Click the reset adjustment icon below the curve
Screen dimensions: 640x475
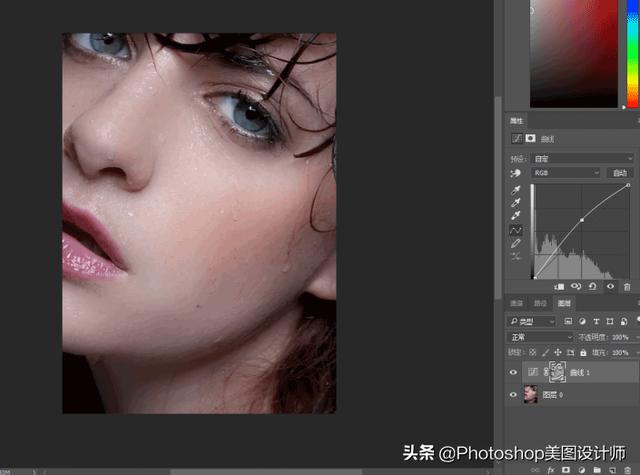click(x=593, y=286)
